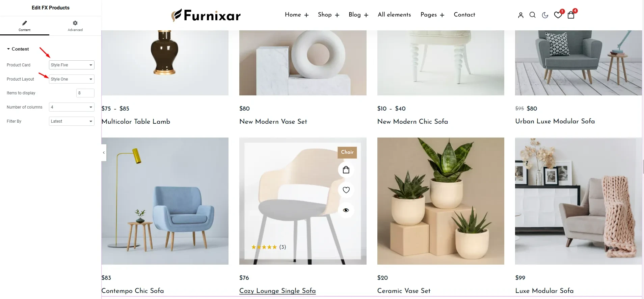Open Cozy Lounge Single Sofa link
Viewport: 644px width, 299px height.
(x=277, y=291)
